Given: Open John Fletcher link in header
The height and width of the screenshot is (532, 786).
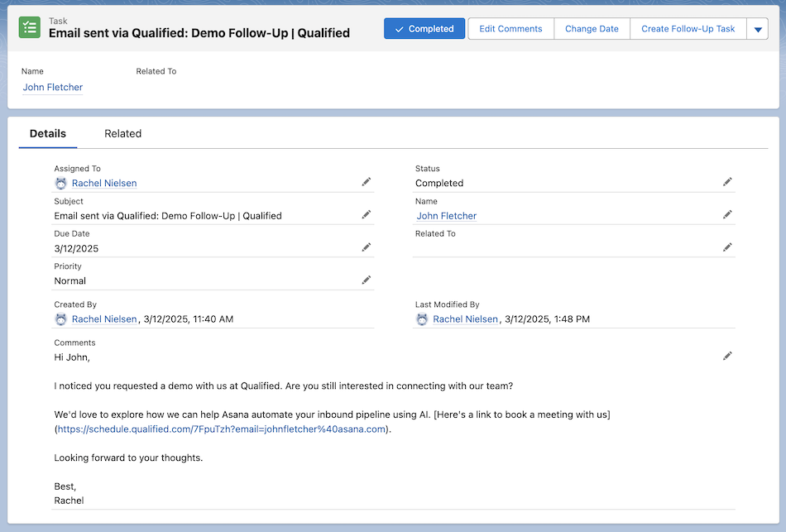Looking at the screenshot, I should pos(53,87).
